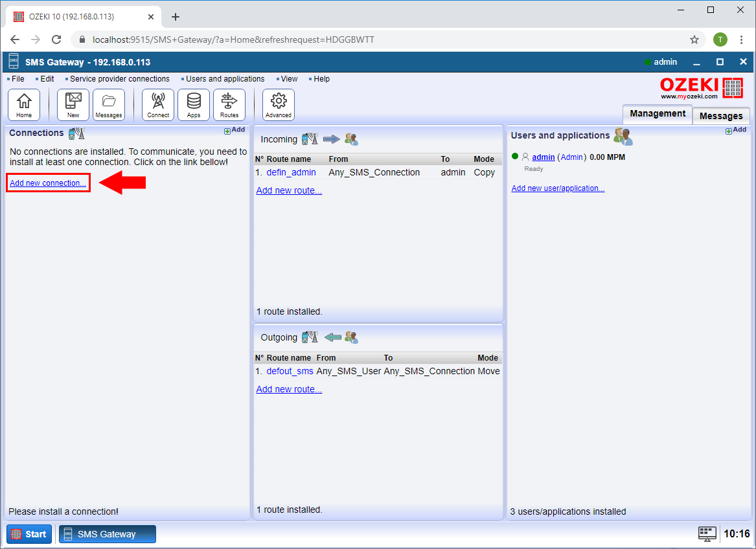Click the Start button in taskbar
This screenshot has width=756, height=549.
pyautogui.click(x=29, y=534)
